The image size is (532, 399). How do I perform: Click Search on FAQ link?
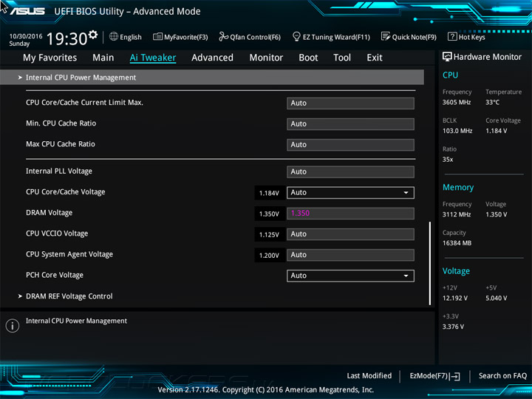coord(502,375)
